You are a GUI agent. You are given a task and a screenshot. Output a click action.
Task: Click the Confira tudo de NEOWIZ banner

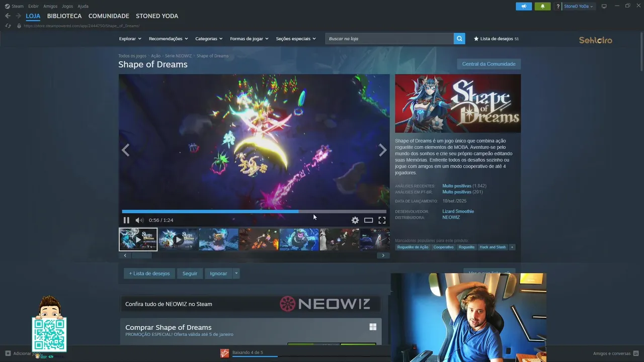point(251,304)
